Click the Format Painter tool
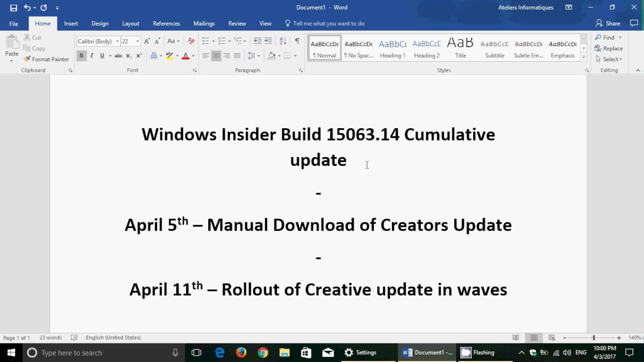The height and width of the screenshot is (362, 644). (46, 59)
